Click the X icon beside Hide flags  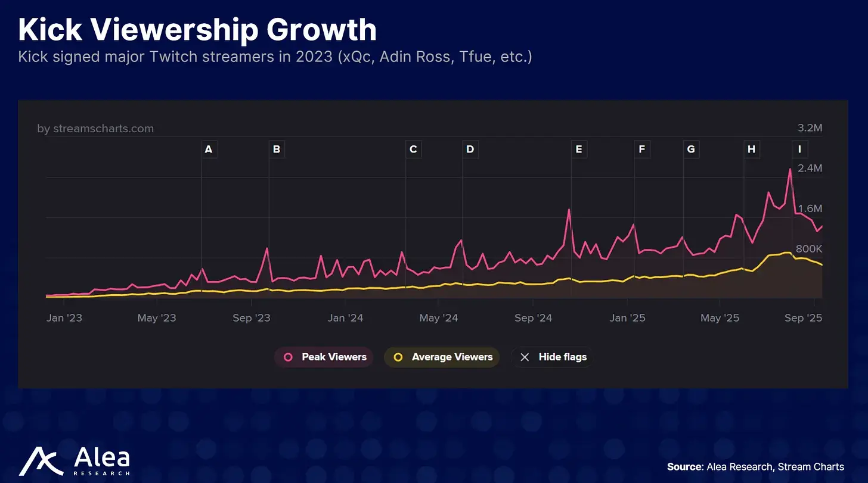pos(525,357)
